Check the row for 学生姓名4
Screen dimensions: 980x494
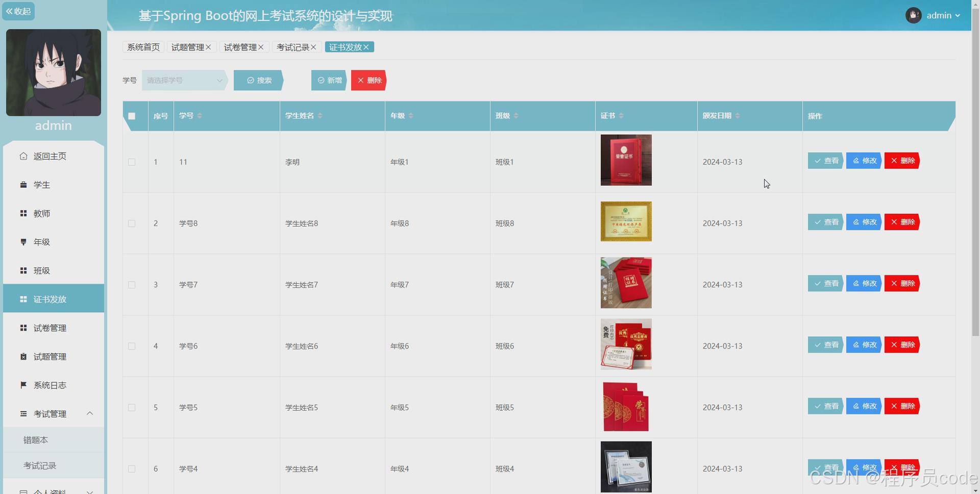pos(132,469)
